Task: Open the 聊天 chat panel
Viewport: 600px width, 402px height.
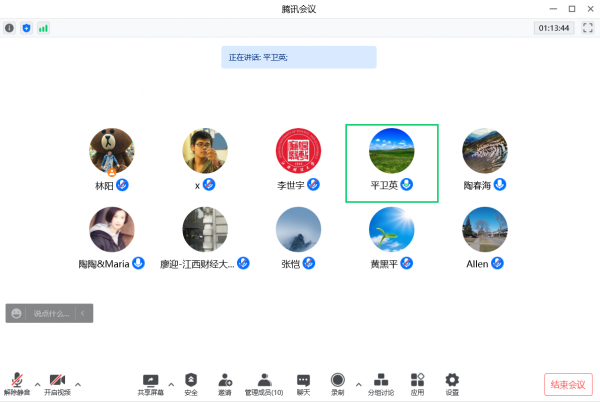Action: click(303, 382)
